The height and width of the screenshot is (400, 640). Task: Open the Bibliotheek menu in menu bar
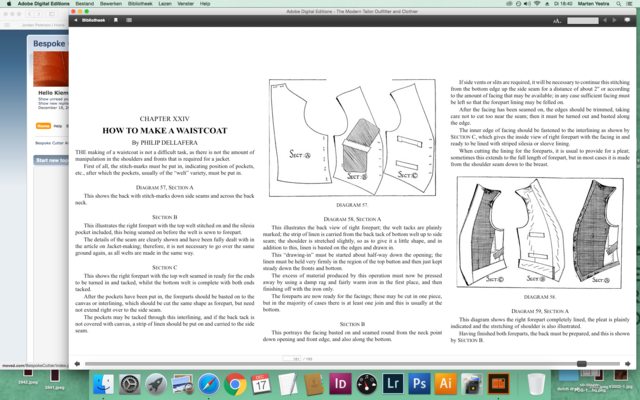point(140,4)
